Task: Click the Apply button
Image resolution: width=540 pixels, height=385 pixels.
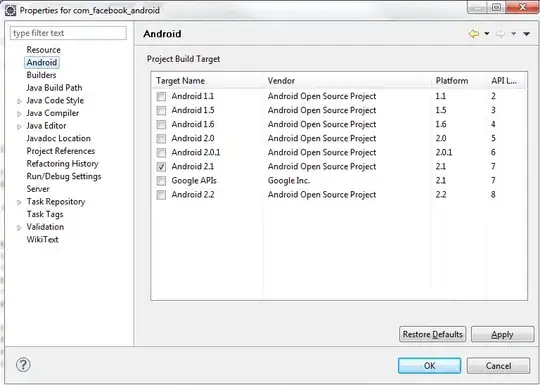Action: 502,334
